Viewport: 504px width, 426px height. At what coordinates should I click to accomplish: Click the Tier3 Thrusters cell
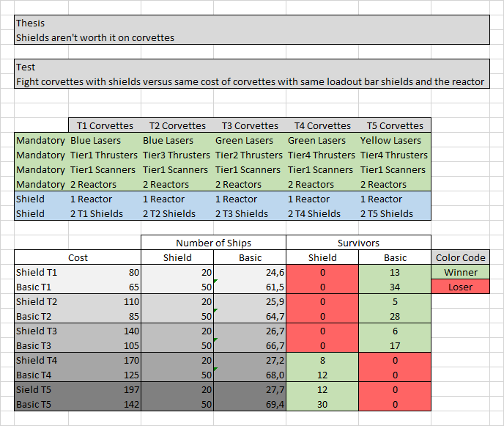pyautogui.click(x=176, y=155)
